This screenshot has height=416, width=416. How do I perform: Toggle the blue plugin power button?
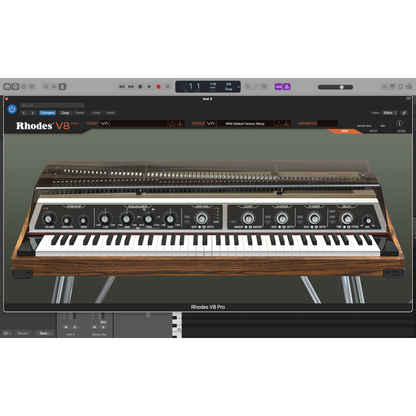[12, 109]
